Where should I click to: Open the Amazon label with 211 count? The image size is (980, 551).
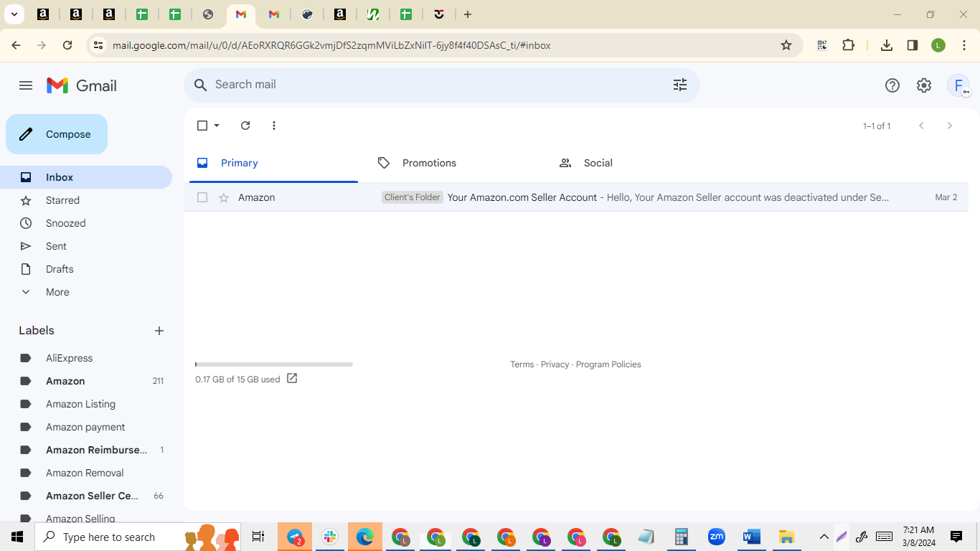(x=86, y=381)
